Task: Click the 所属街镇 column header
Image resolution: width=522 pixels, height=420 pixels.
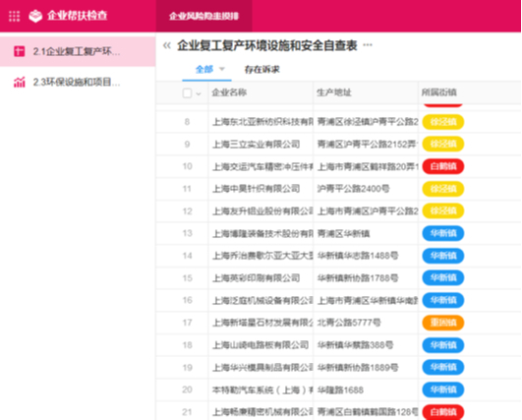Action: [438, 92]
